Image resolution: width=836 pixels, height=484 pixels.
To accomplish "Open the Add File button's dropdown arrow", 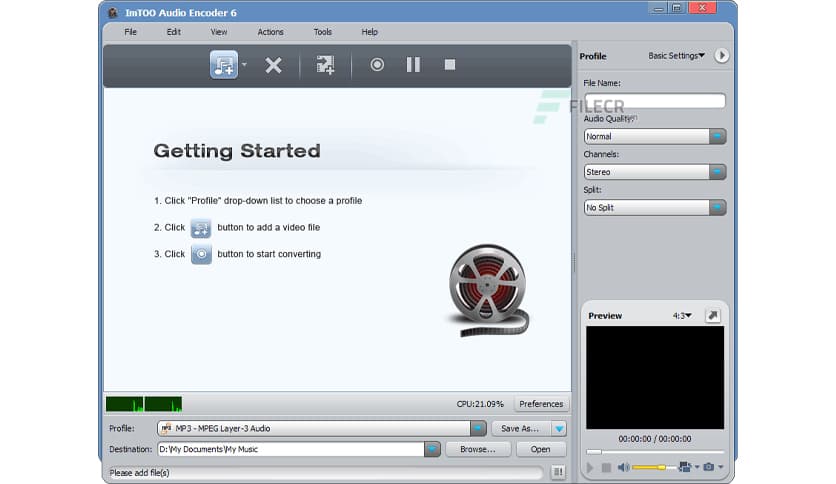I will point(244,64).
